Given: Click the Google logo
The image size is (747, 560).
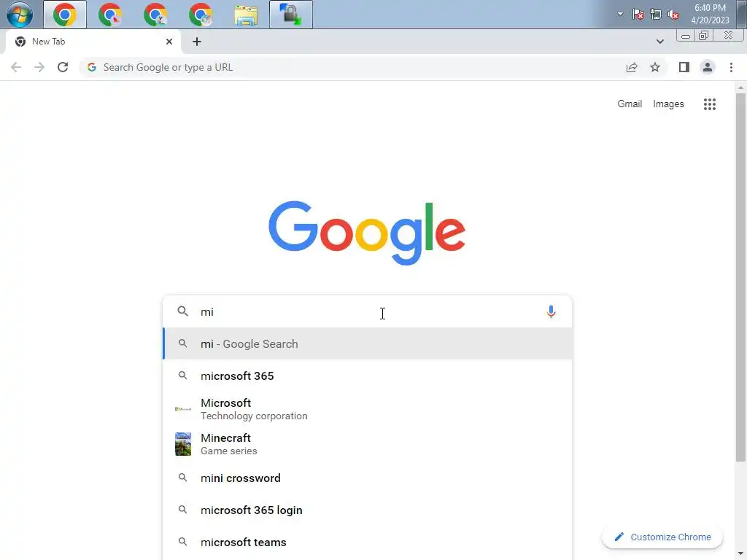Looking at the screenshot, I should pyautogui.click(x=367, y=233).
